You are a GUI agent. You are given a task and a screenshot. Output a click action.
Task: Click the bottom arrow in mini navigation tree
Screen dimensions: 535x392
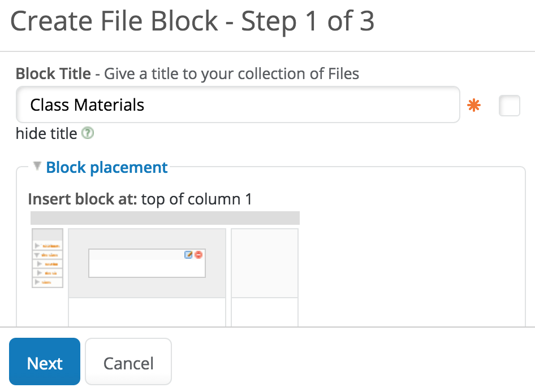37,281
